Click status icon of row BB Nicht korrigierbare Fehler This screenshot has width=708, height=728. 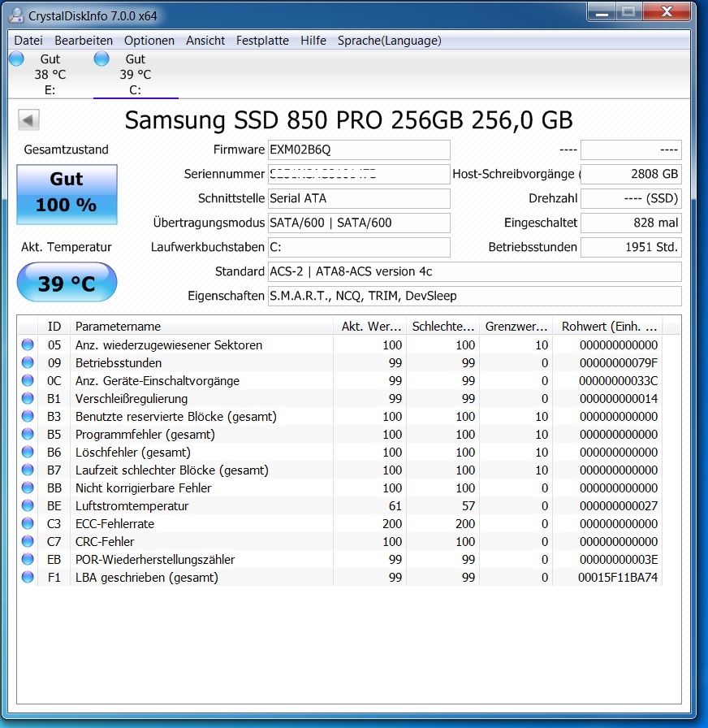pos(28,488)
